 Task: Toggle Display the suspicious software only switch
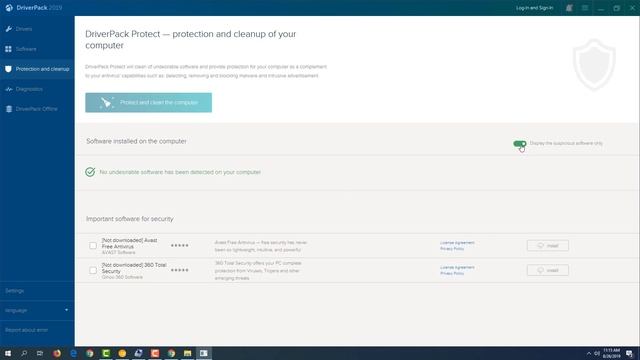click(520, 144)
